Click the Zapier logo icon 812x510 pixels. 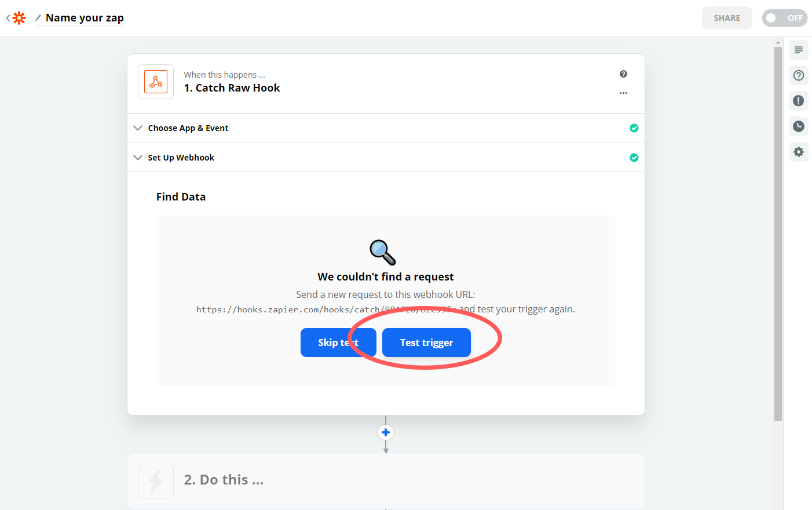pos(19,17)
